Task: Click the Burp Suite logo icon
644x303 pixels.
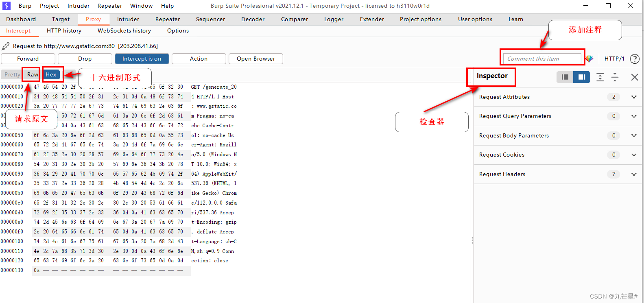Action: pos(7,6)
